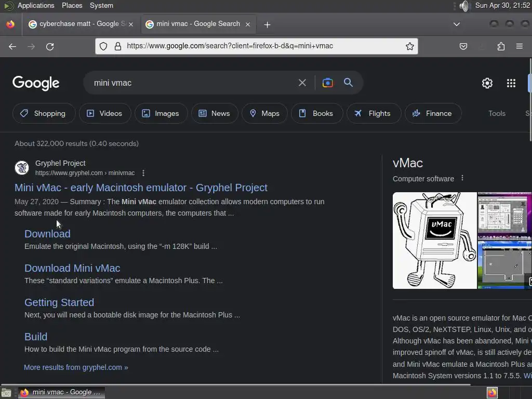The width and height of the screenshot is (532, 399).
Task: Open the Getting Started sitelink
Action: click(x=59, y=302)
